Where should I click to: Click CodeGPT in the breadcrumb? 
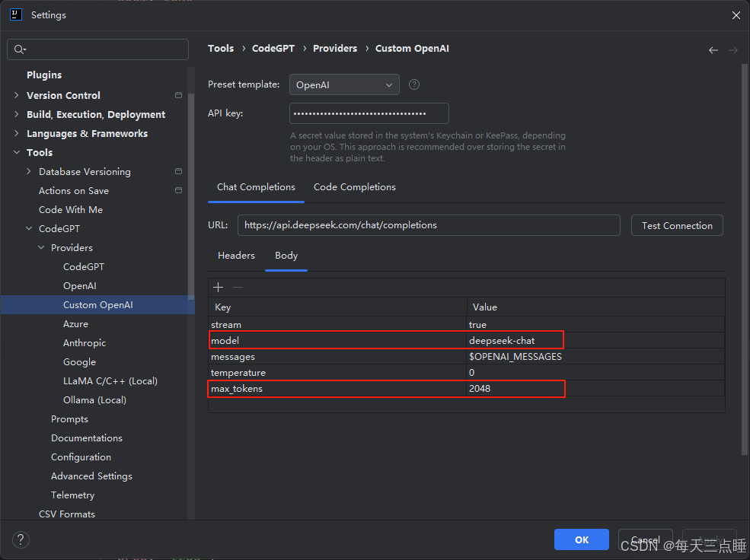273,48
